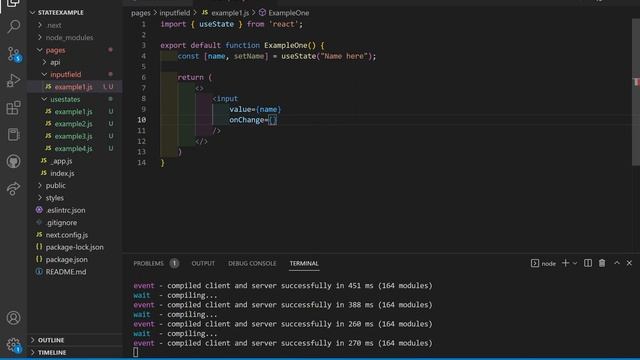The height and width of the screenshot is (360, 640).
Task: Kill terminal with trash icon
Action: (602, 263)
